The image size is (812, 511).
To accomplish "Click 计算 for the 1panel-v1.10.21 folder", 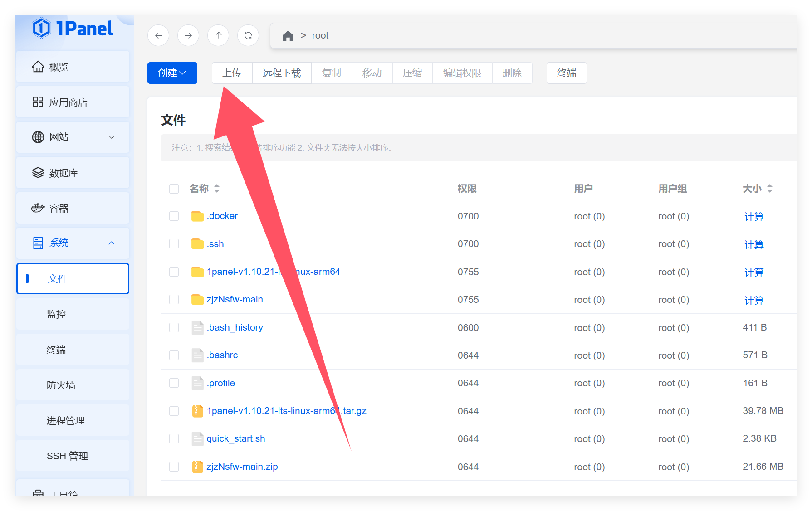I will point(754,272).
